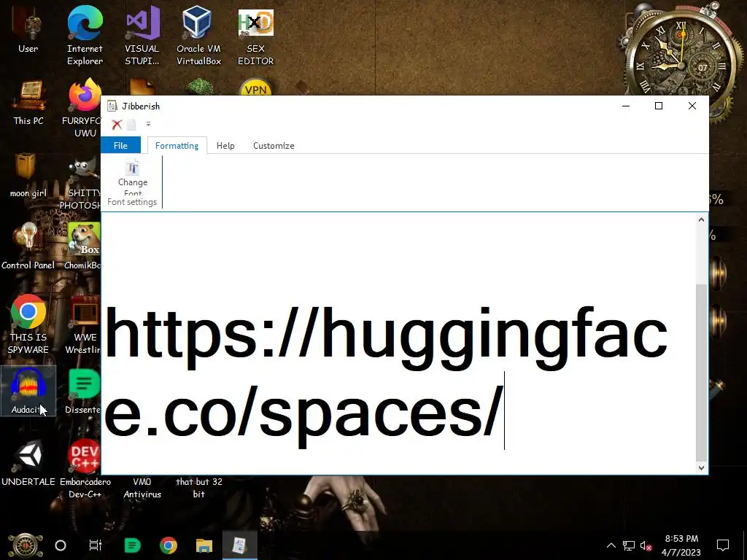This screenshot has height=560, width=747.
Task: Click inside the text area after spaces/
Action: coord(504,411)
